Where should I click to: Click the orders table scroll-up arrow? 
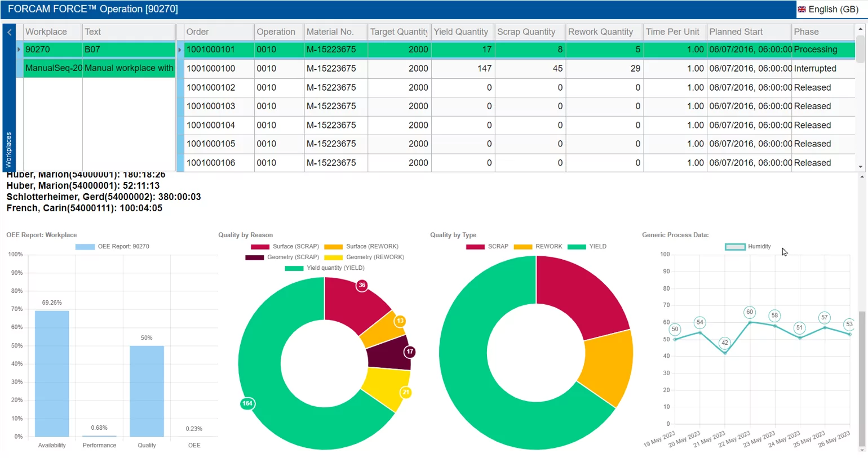[860, 29]
